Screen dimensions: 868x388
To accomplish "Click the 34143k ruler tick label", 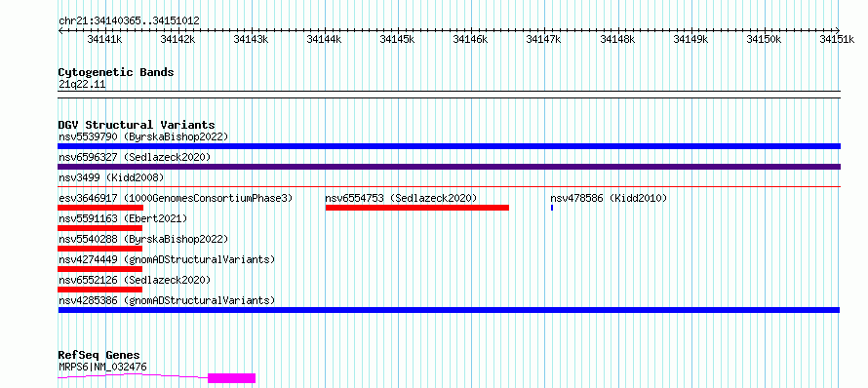I will pos(251,39).
